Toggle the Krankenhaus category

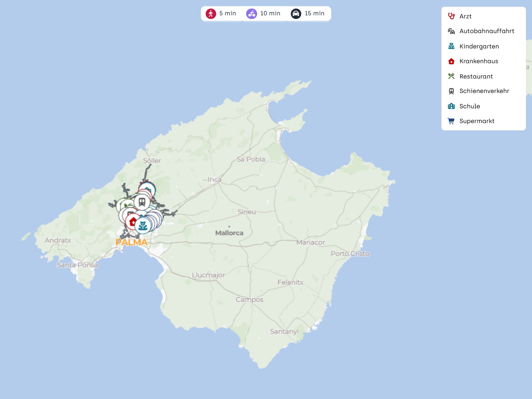point(479,61)
